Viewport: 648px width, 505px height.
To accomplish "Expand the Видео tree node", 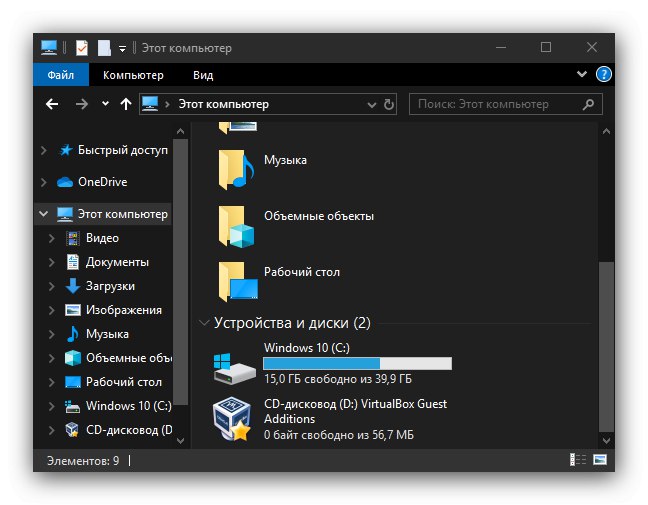I will click(52, 238).
